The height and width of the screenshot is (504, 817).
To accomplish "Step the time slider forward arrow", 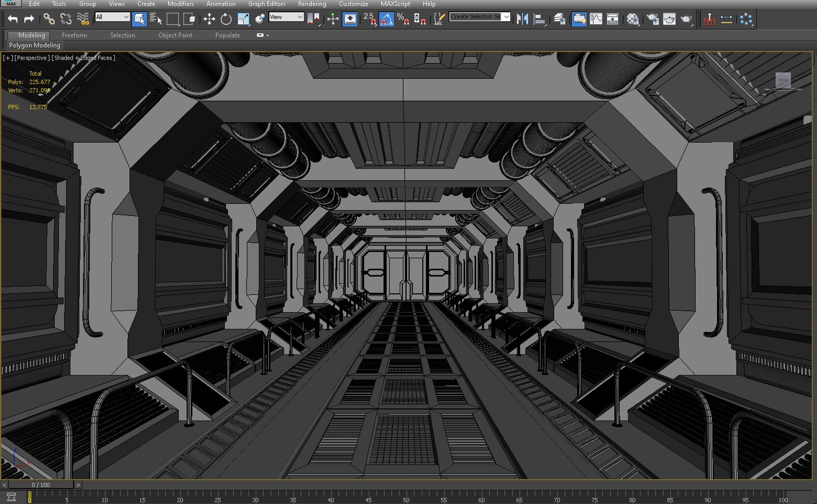I will pos(78,485).
